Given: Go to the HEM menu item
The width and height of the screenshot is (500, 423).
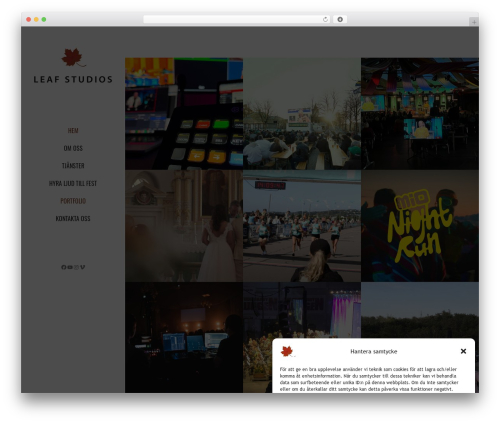Looking at the screenshot, I should point(73,130).
